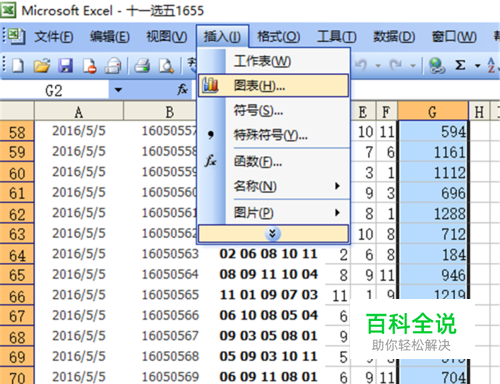This screenshot has height=384, width=500.
Task: Click the Select All corner box
Action: coord(17,111)
